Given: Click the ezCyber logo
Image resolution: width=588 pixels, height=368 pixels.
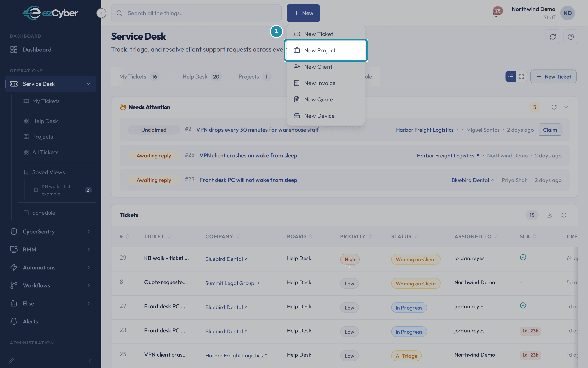Looking at the screenshot, I should coord(51,13).
